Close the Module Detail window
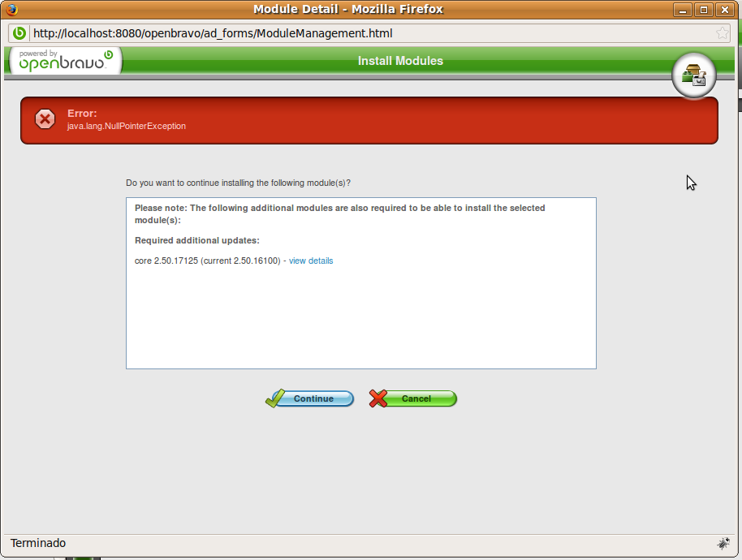The height and width of the screenshot is (560, 742). click(724, 10)
